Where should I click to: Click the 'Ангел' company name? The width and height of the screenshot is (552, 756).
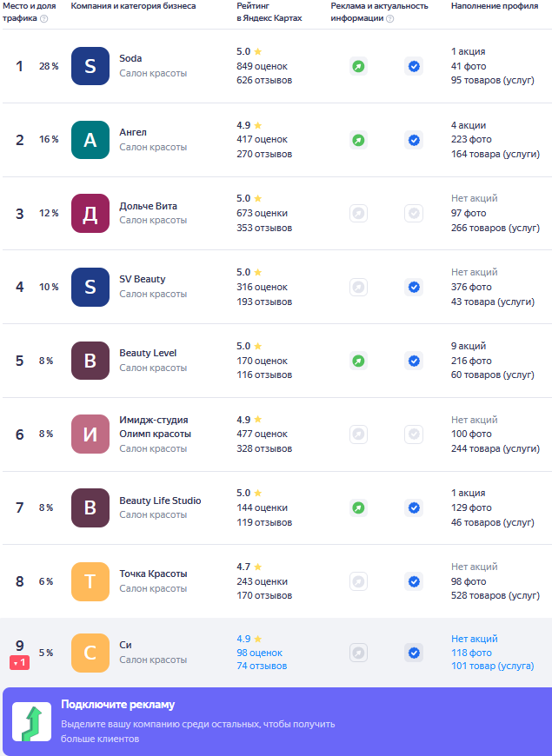coord(133,132)
